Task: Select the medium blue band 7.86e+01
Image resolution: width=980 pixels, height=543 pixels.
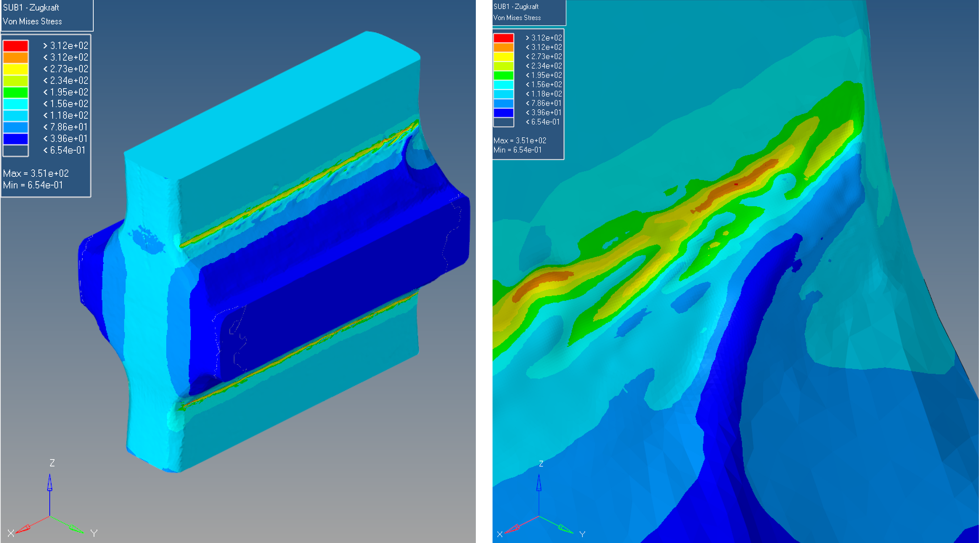Action: coord(15,127)
